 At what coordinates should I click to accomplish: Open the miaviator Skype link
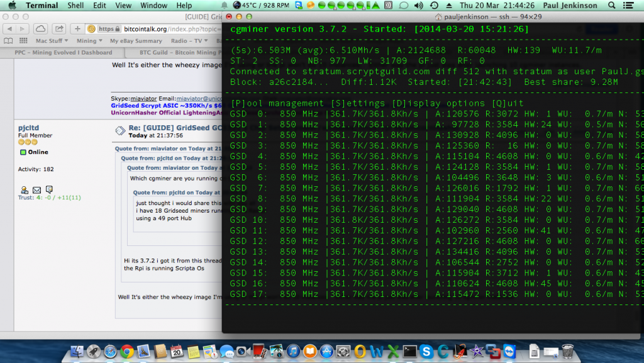144,99
